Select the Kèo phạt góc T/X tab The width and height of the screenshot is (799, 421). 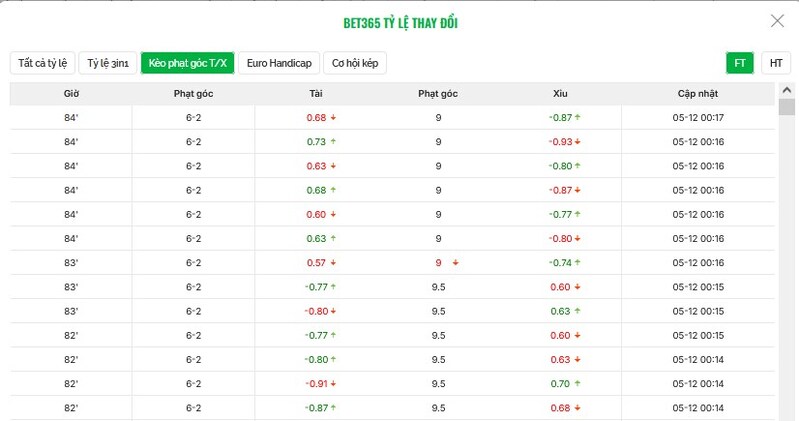[187, 62]
